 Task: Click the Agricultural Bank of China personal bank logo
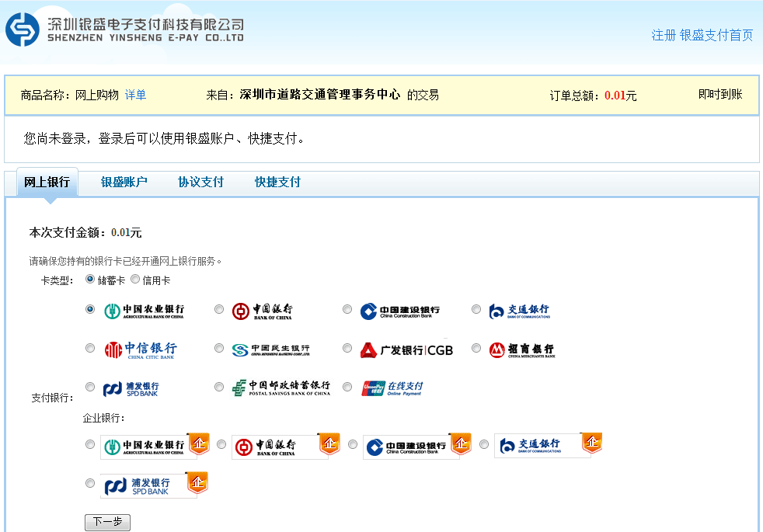[144, 311]
